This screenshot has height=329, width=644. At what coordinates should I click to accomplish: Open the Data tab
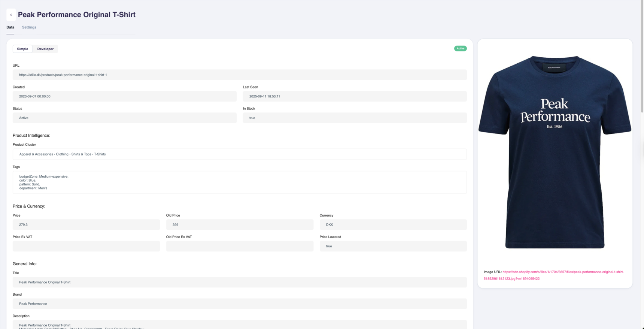click(x=10, y=27)
